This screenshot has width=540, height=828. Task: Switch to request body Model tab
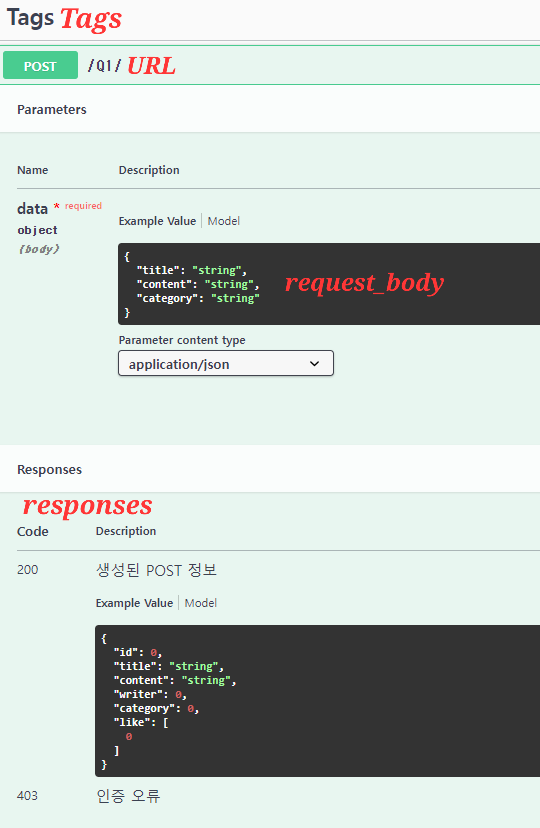[223, 221]
